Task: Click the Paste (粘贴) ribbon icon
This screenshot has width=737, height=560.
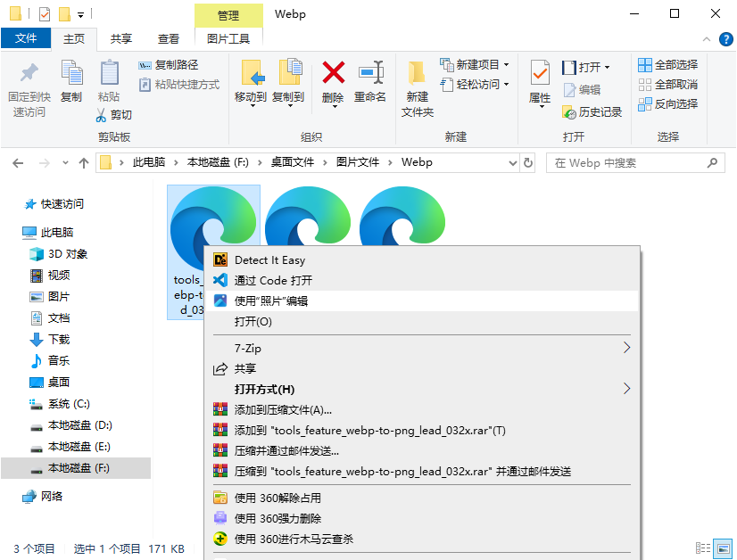Action: click(109, 72)
